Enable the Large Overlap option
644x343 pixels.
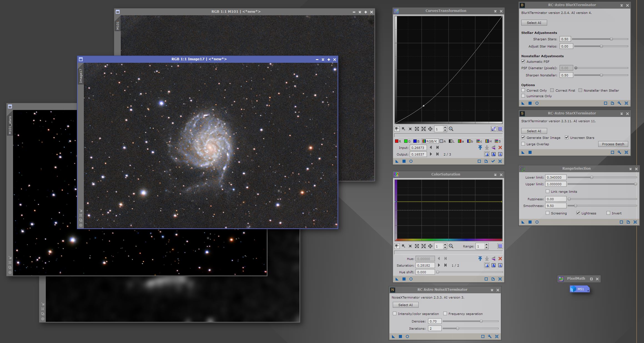pos(523,144)
